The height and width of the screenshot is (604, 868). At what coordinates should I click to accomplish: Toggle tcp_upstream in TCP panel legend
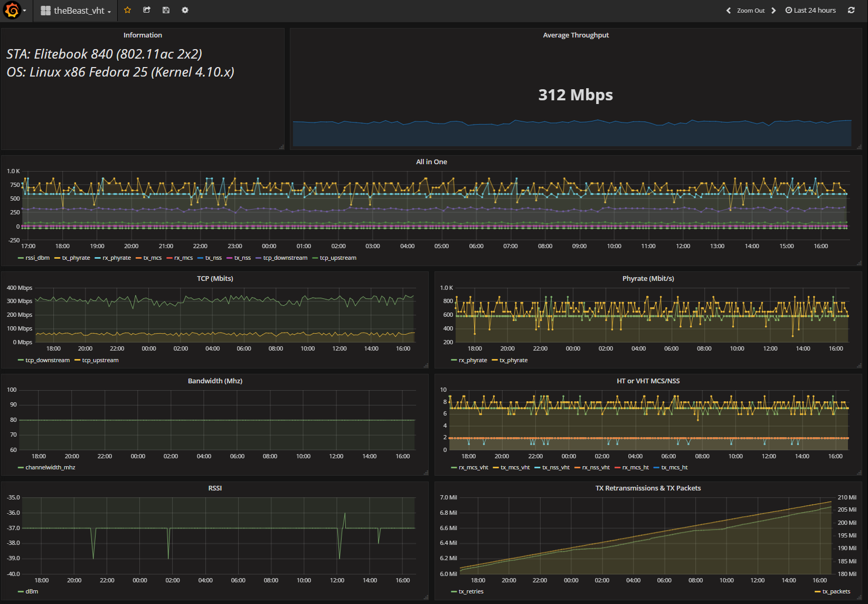pyautogui.click(x=100, y=360)
